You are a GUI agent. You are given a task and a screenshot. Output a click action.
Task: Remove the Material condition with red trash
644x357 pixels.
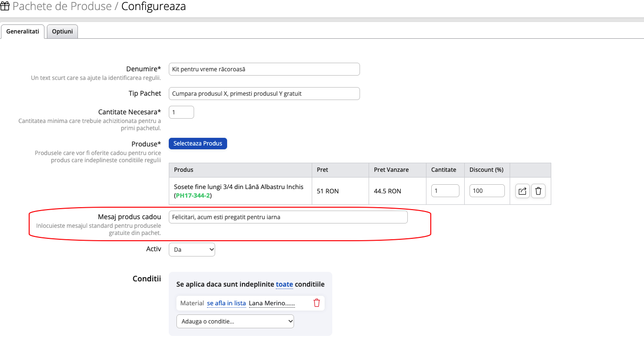coord(317,303)
